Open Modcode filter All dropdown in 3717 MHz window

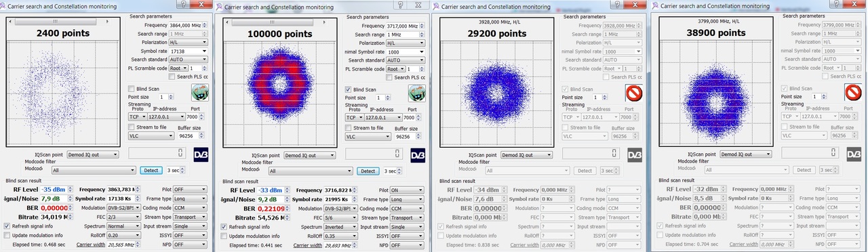point(310,171)
